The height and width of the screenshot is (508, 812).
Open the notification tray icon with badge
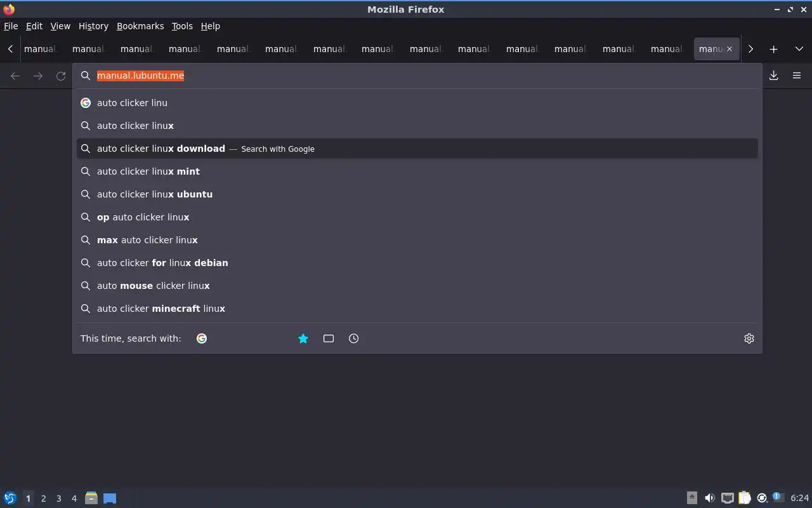click(x=778, y=497)
